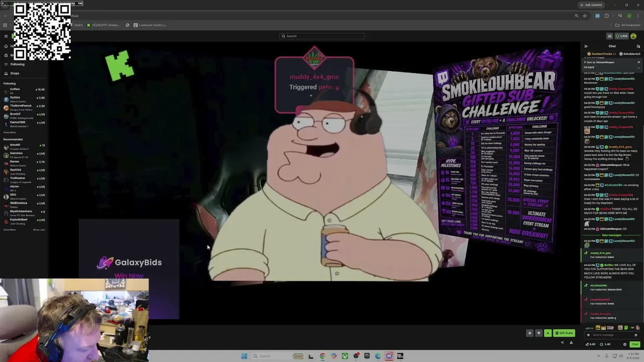Share this stream
The width and height of the screenshot is (644, 362).
coord(562,343)
